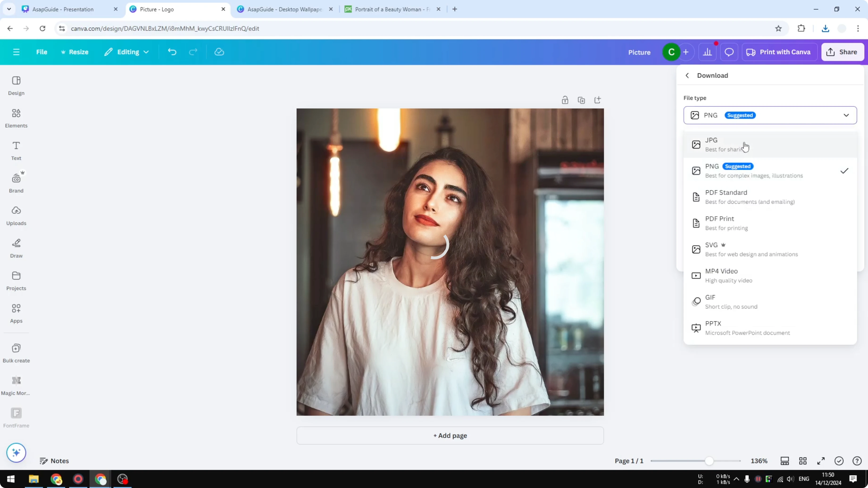Open the Uploads panel
The image size is (868, 488).
pos(16,215)
